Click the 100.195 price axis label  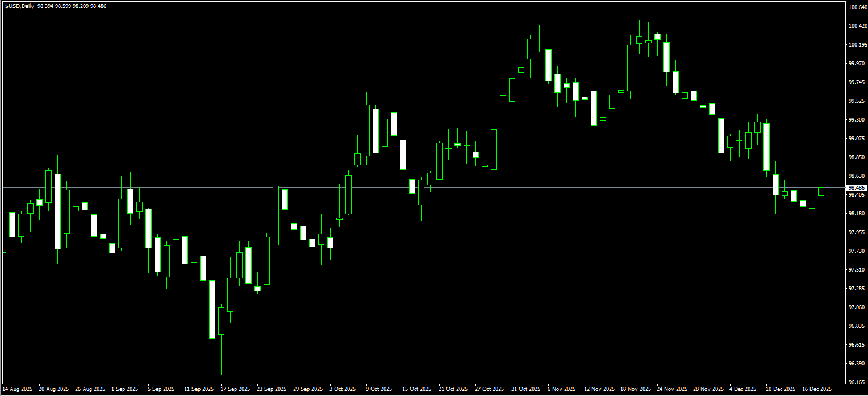[x=857, y=45]
